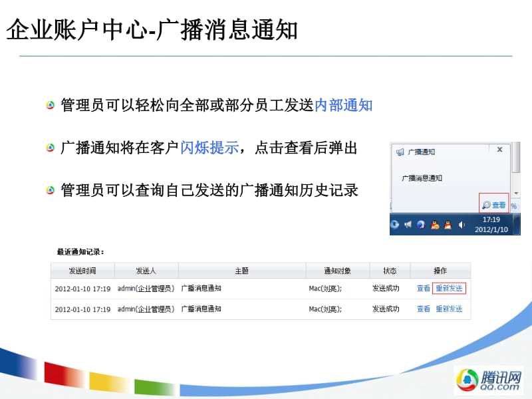Click first row's admin(企业管理员) sender cell
532x399 pixels.
(x=146, y=289)
